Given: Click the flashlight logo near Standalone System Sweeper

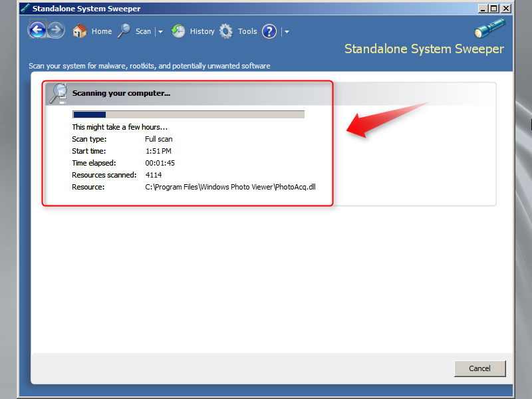Looking at the screenshot, I should tap(490, 28).
